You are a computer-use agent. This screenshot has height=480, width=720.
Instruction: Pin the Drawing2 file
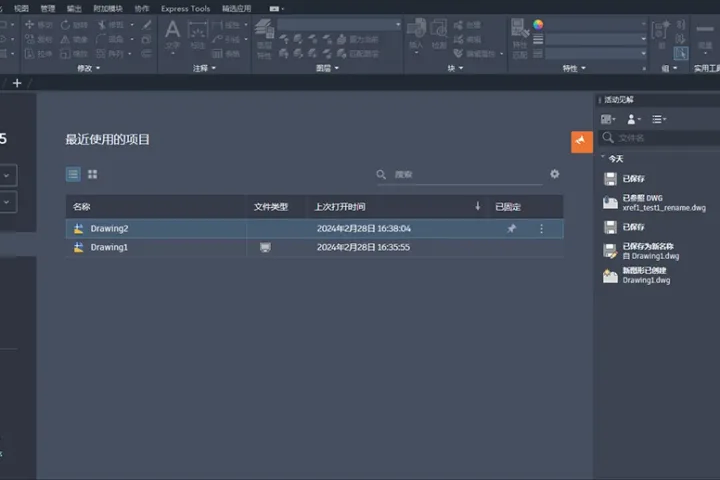tap(511, 228)
